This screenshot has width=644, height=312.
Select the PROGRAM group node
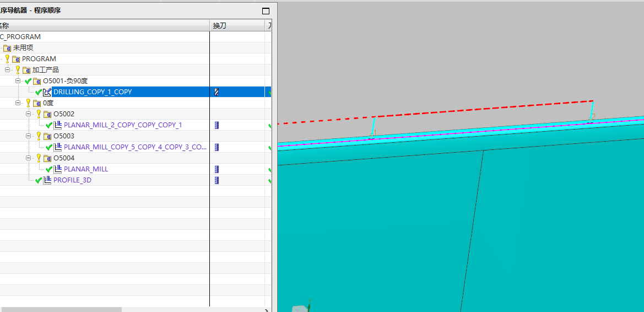(x=39, y=59)
